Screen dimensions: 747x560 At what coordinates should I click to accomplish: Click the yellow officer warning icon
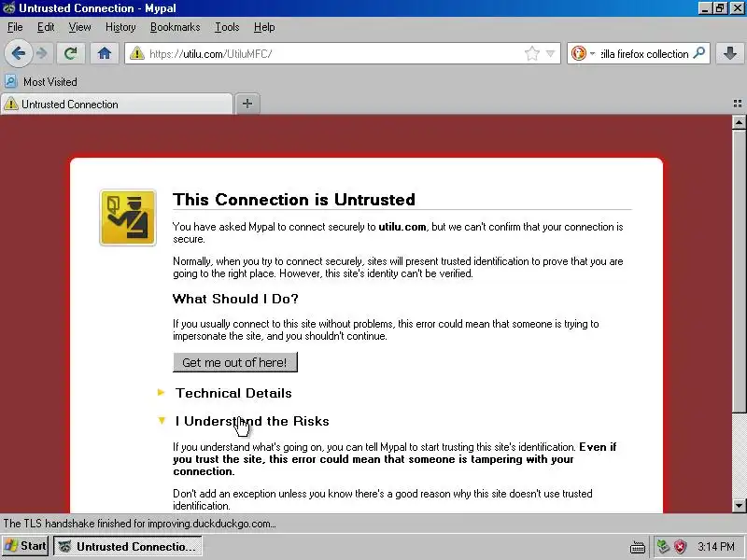click(127, 217)
